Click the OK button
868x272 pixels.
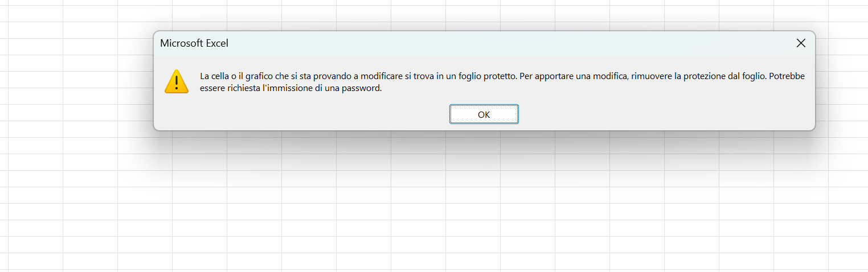point(484,114)
